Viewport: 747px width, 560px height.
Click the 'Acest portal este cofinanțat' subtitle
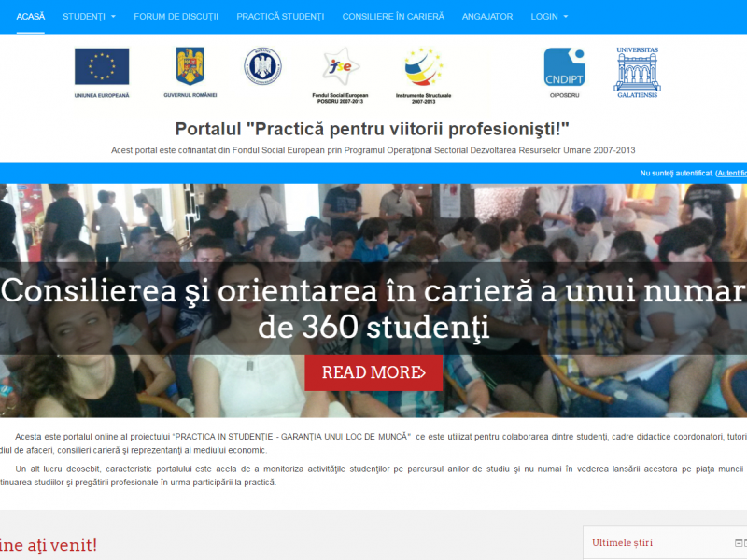pyautogui.click(x=373, y=150)
